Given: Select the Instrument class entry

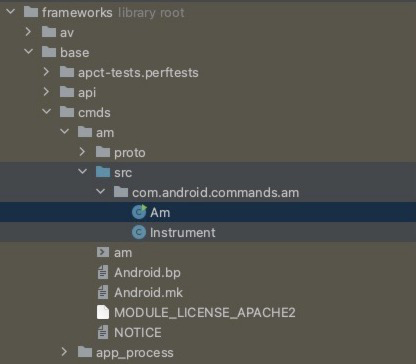Looking at the screenshot, I should pyautogui.click(x=208, y=232).
